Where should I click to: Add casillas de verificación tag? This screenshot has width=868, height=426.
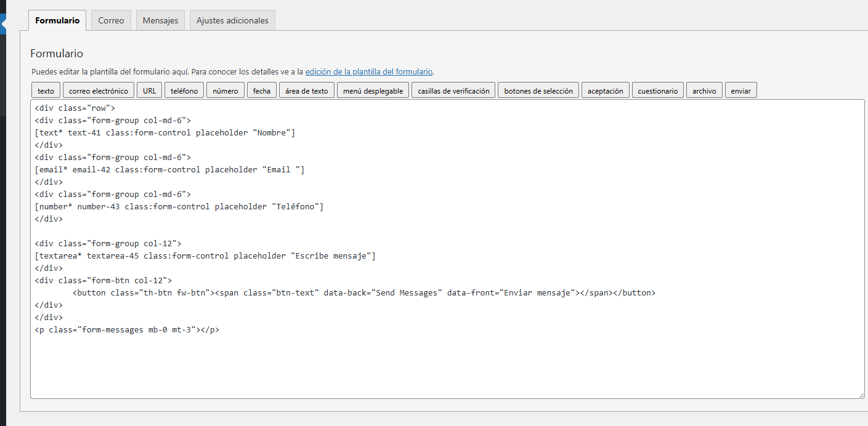coord(453,90)
